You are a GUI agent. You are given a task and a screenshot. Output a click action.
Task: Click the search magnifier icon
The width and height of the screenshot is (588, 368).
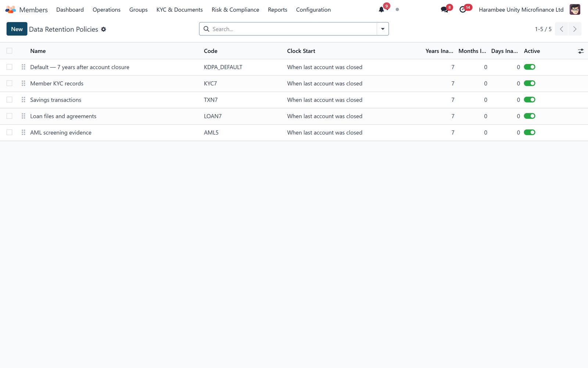[207, 29]
